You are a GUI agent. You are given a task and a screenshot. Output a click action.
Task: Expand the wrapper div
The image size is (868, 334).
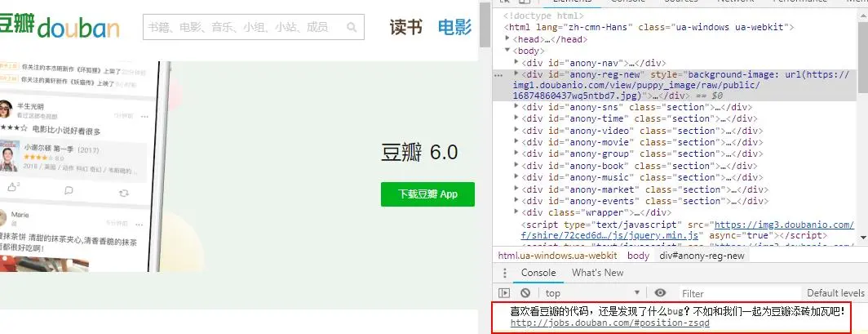point(517,212)
